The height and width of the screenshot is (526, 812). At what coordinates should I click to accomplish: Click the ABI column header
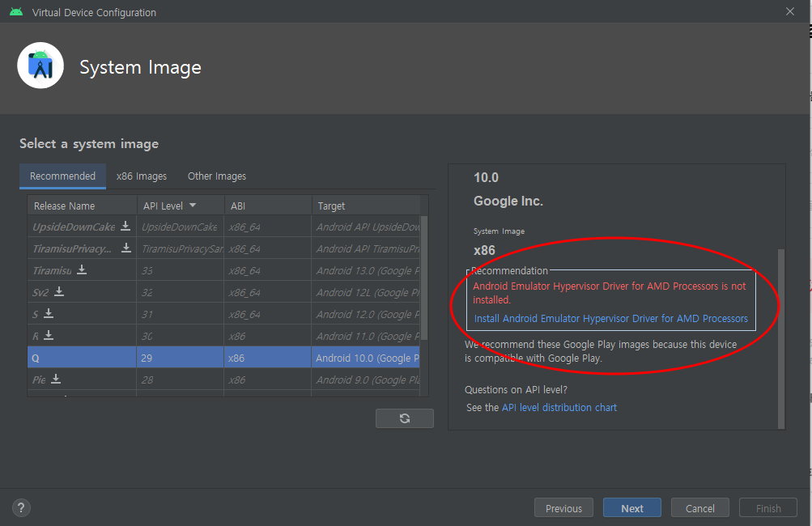268,206
